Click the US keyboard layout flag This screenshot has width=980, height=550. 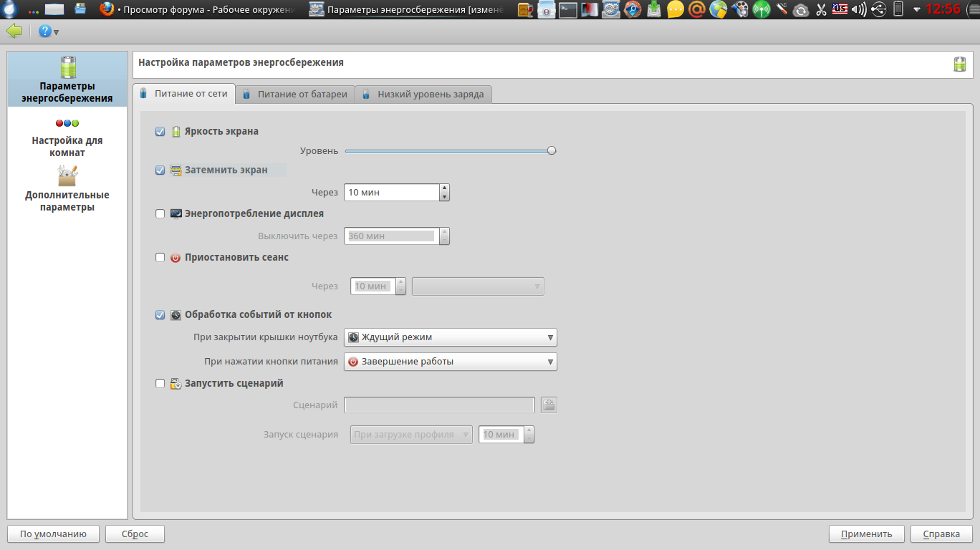click(x=840, y=9)
